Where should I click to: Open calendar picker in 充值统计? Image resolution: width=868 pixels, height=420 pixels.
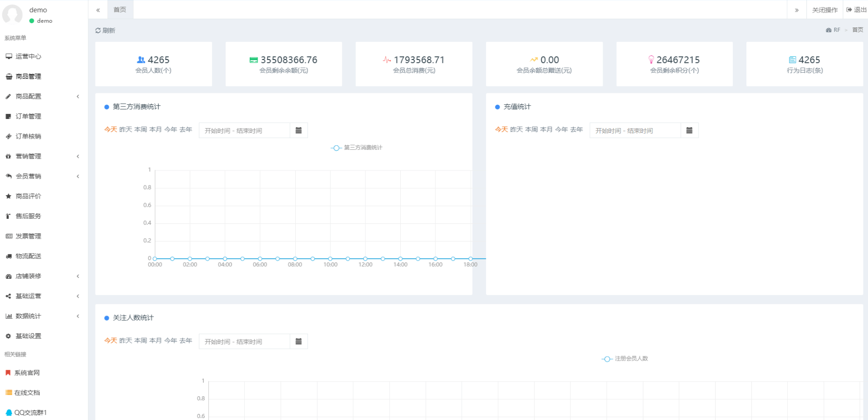[689, 131]
